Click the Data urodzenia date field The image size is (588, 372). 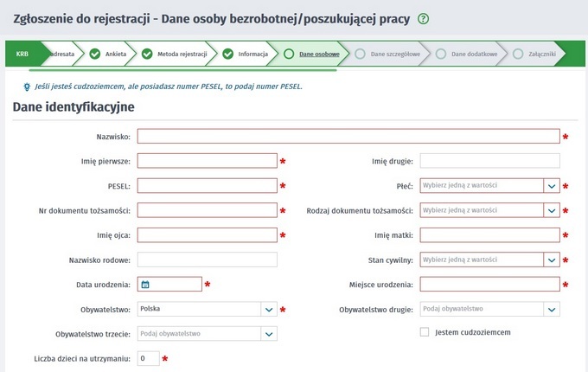[169, 285]
